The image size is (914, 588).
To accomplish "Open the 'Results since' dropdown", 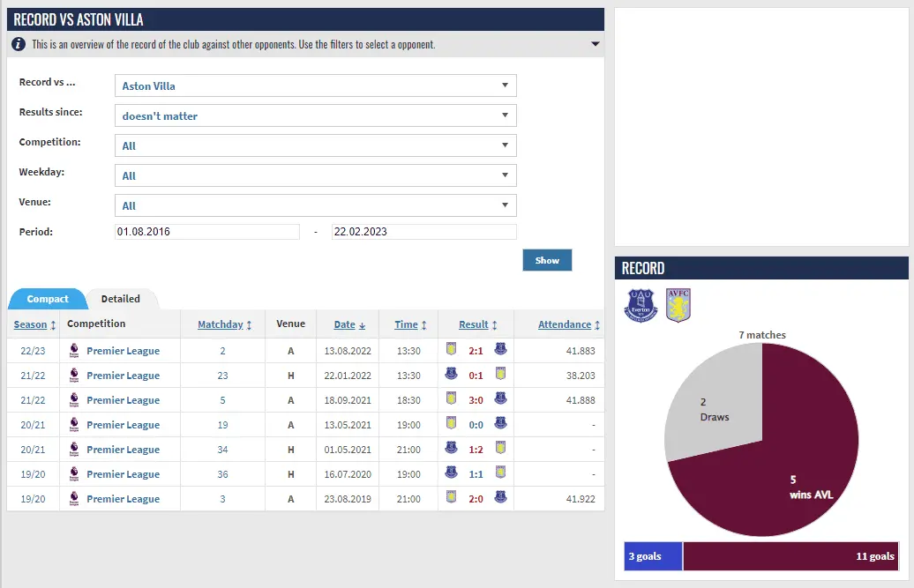I will click(315, 115).
